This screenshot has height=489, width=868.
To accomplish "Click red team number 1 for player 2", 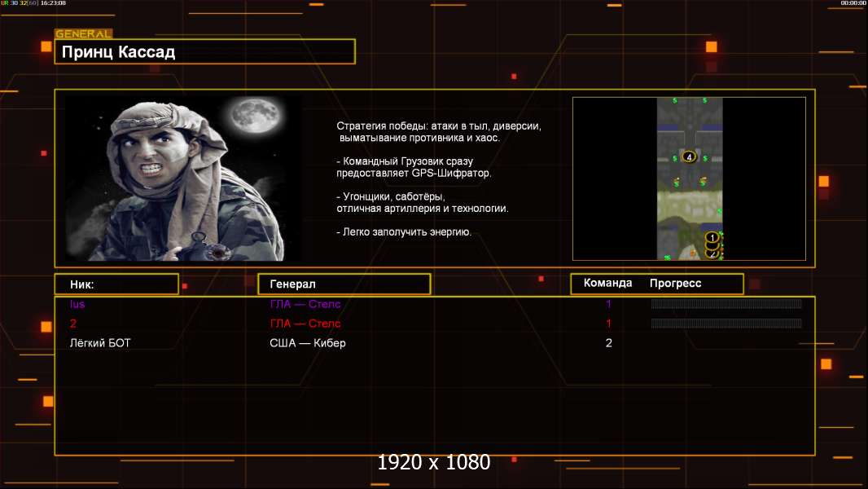I will click(608, 324).
